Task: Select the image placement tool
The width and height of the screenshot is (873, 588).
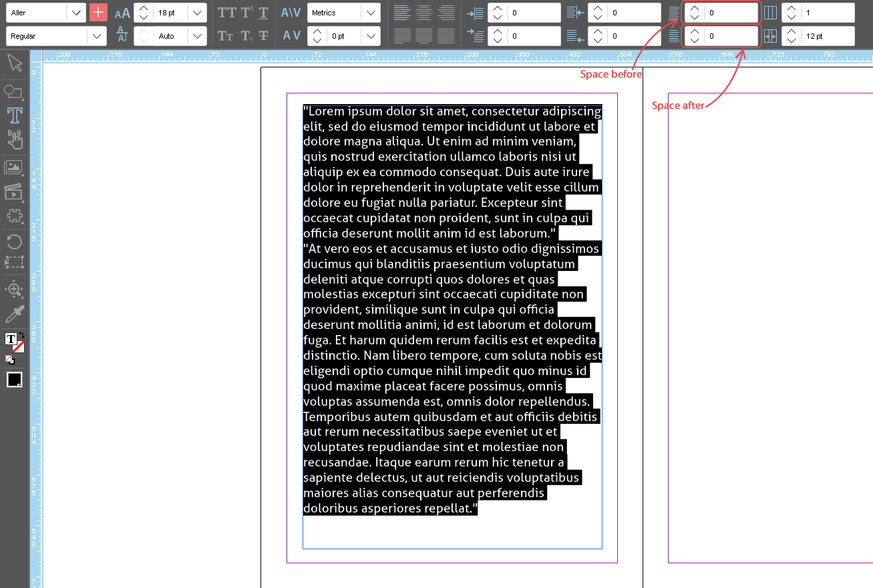Action: click(x=13, y=168)
